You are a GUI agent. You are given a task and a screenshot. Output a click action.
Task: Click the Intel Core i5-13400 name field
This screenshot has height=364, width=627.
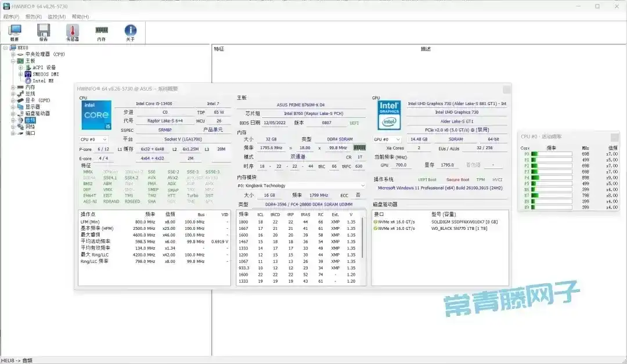point(154,103)
